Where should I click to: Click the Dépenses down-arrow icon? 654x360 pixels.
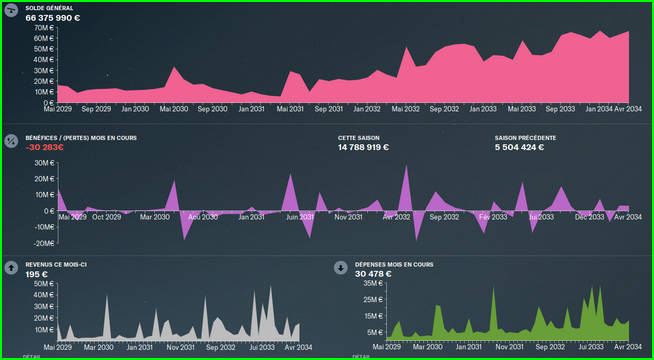pyautogui.click(x=341, y=268)
